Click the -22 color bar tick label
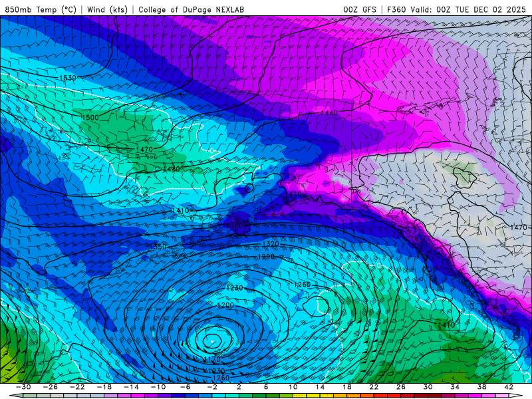 point(77,387)
